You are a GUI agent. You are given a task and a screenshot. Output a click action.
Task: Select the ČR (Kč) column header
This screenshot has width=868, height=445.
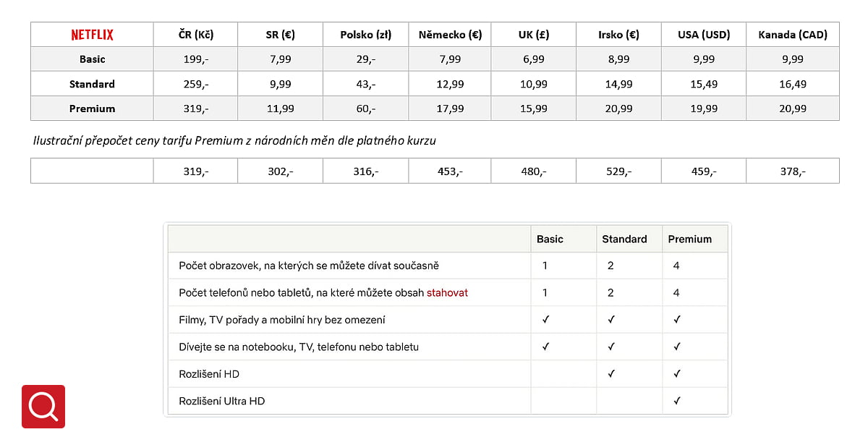(x=196, y=35)
